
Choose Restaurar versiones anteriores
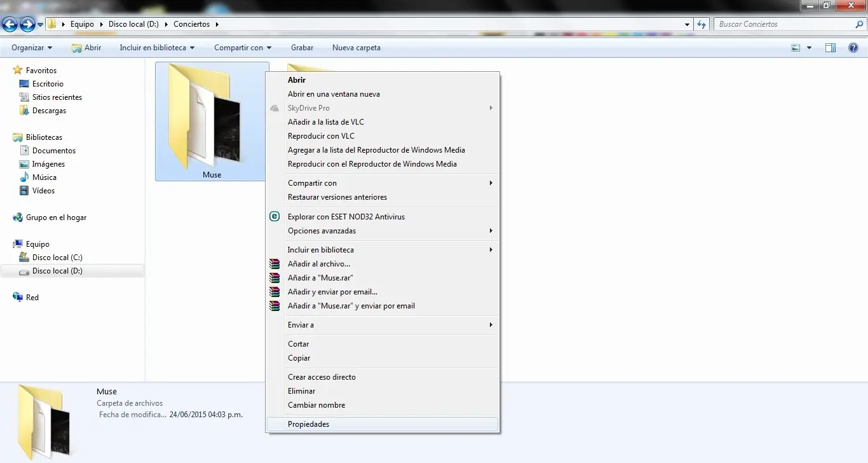click(x=382, y=197)
